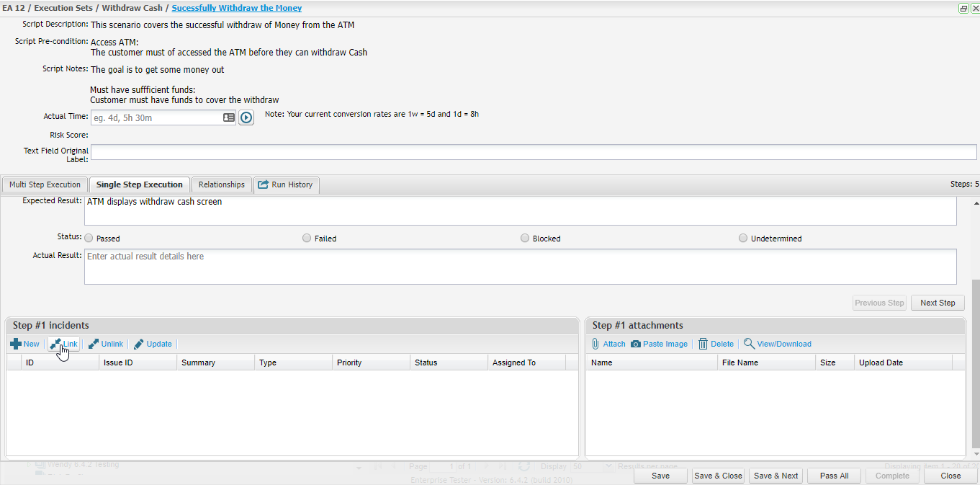Open time entry icon in Actual Time field

click(229, 117)
